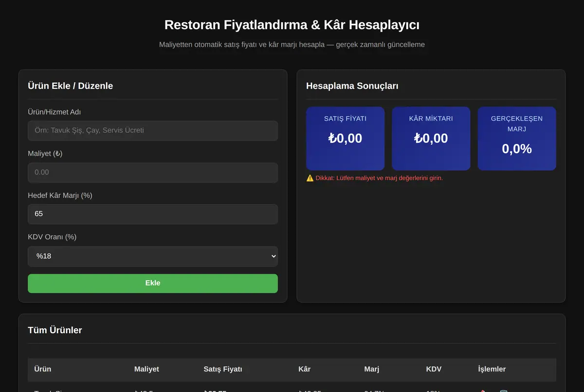Viewport: 584px width, 392px height.
Task: Click the Tüm Ürünler section heading
Action: pos(55,330)
